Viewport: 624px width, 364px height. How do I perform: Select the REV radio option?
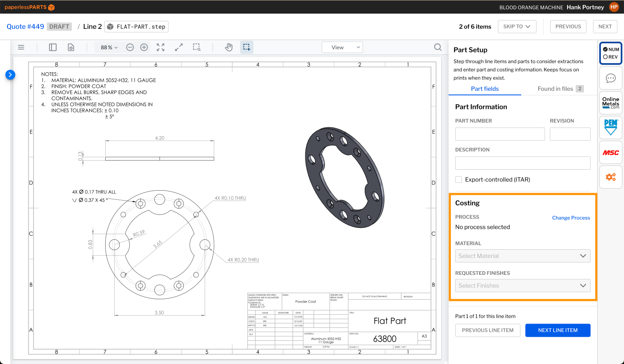click(x=610, y=57)
